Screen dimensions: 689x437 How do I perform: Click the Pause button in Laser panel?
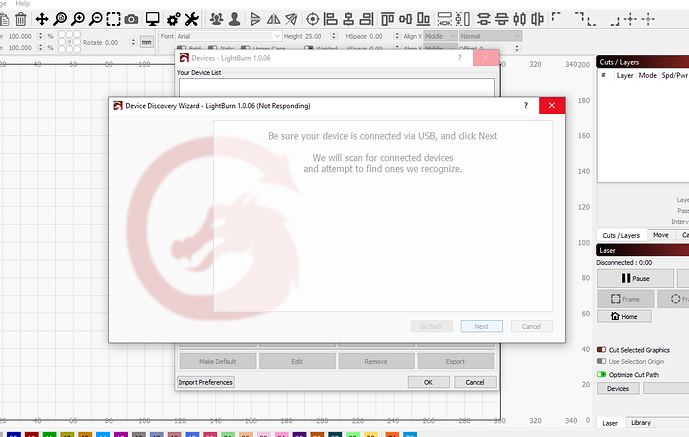[x=635, y=278]
